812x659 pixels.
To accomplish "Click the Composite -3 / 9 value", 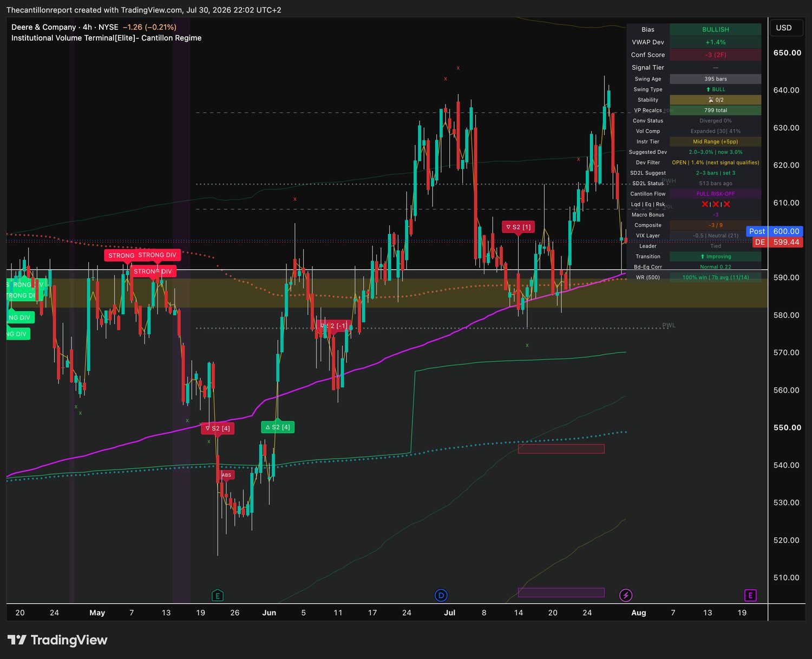I will [716, 225].
